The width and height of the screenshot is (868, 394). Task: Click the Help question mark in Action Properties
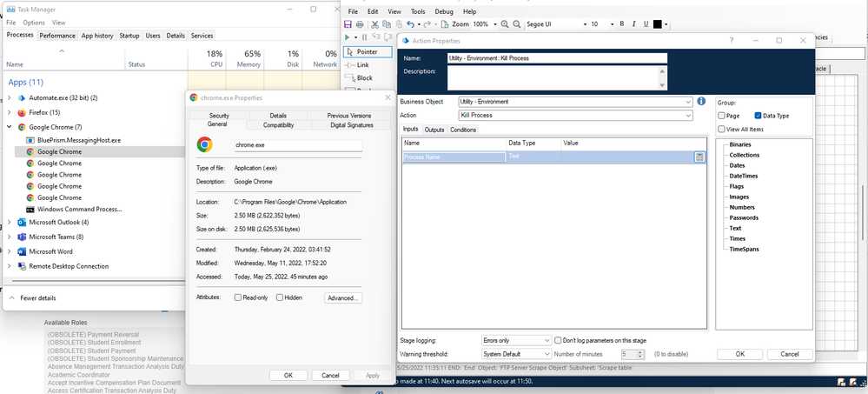pyautogui.click(x=732, y=41)
